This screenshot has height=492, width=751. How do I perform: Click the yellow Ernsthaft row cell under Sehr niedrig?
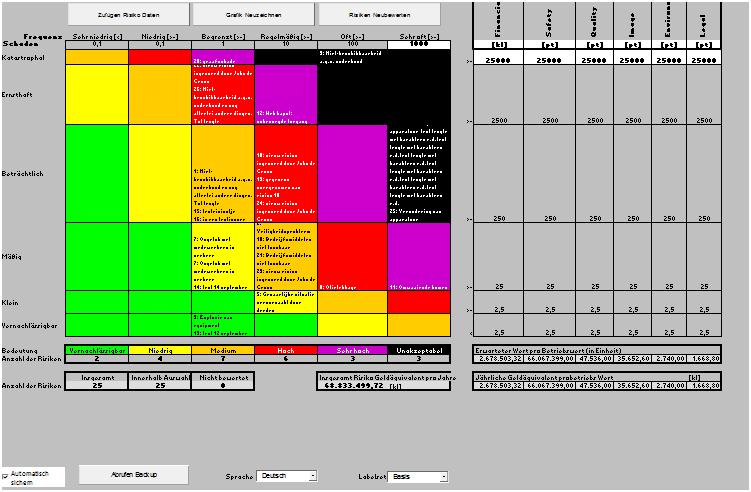(97, 94)
